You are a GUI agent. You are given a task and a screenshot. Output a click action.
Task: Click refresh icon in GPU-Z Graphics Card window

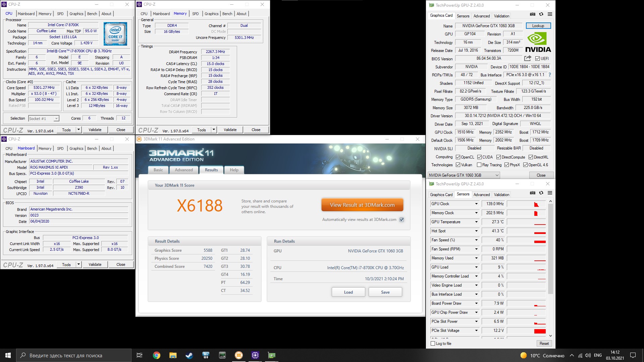(541, 14)
